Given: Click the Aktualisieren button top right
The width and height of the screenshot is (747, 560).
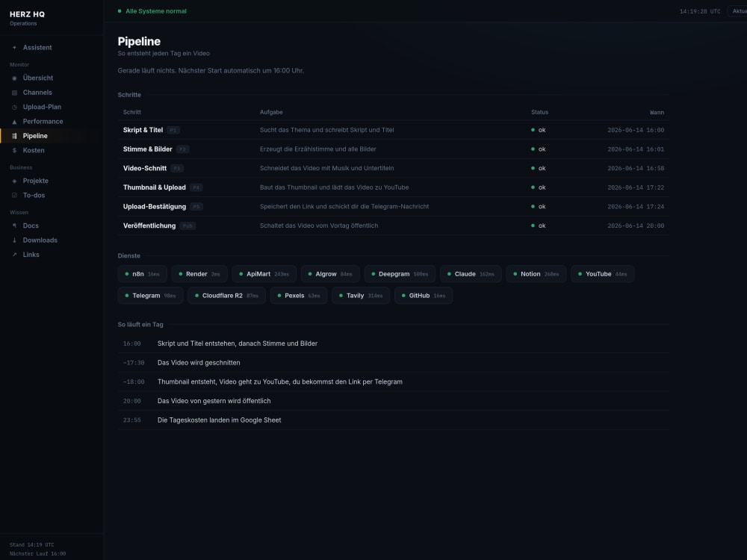Looking at the screenshot, I should coord(737,11).
